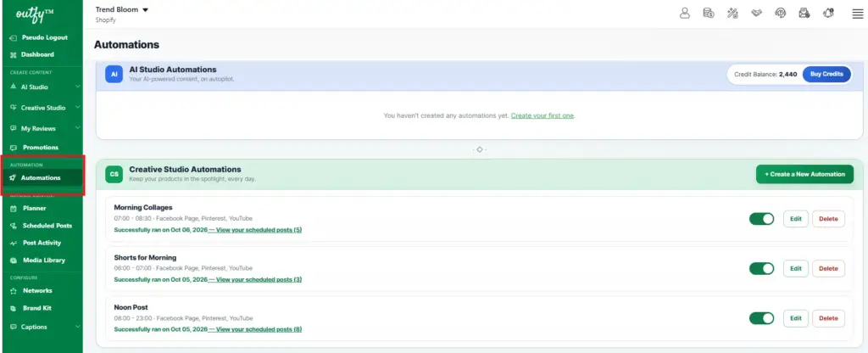Click the billing coins icon in header
This screenshot has height=353, width=868.
(709, 14)
